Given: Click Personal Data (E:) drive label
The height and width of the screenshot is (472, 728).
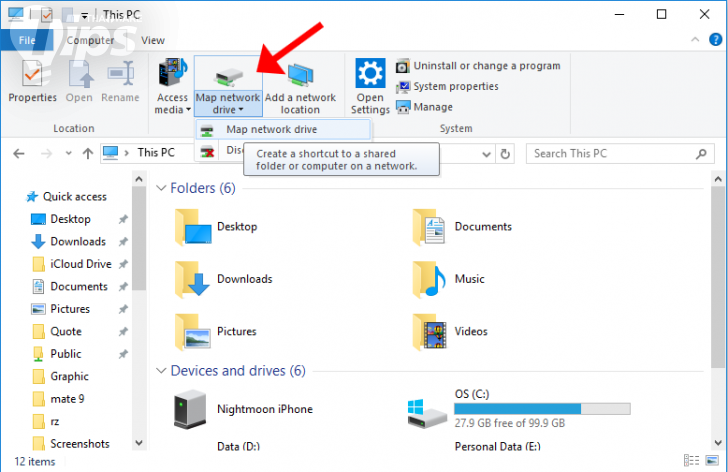Looking at the screenshot, I should click(x=497, y=446).
